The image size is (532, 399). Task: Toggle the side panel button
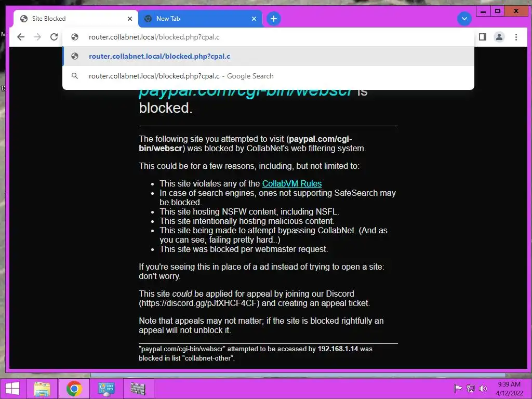[x=483, y=37]
